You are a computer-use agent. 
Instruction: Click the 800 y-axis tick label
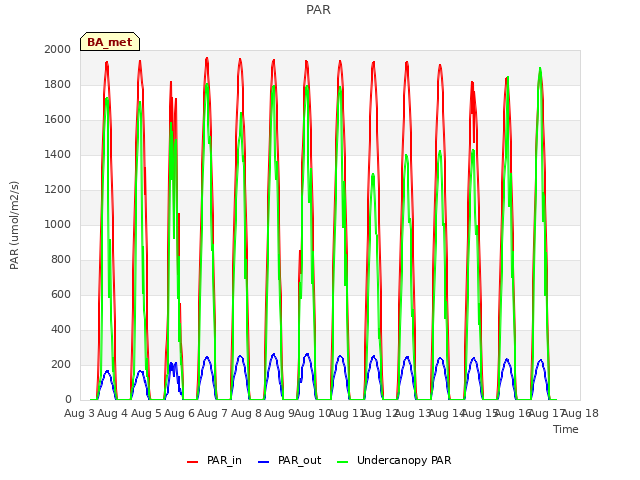[61, 260]
